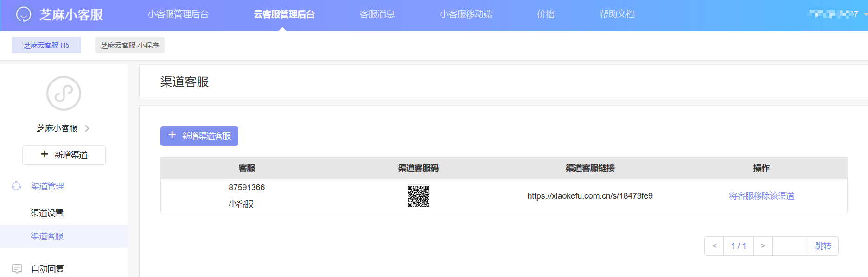Open 客服消息 in top navigation

point(377,14)
